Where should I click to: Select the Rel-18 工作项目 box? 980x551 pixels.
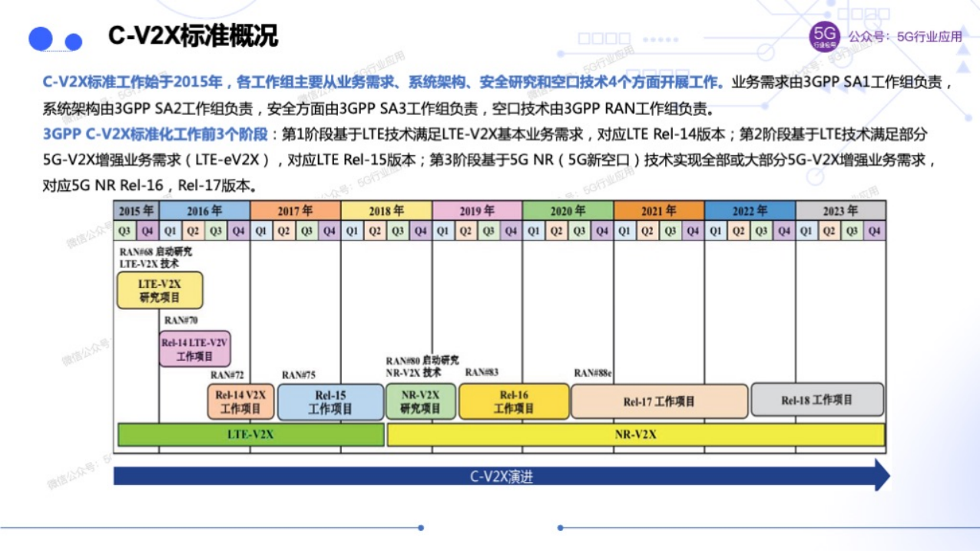click(818, 400)
